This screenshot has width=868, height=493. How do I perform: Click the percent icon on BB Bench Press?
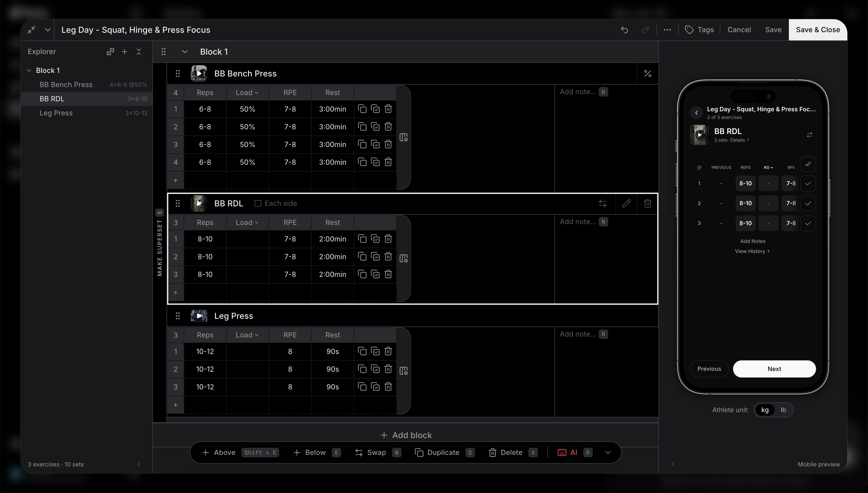coord(647,74)
